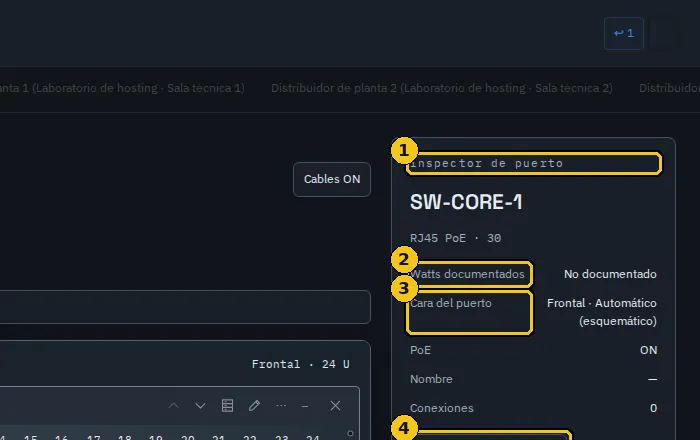Switch to the Sala técnica 1 distributor tab
Image resolution: width=700 pixels, height=440 pixels.
(122, 88)
